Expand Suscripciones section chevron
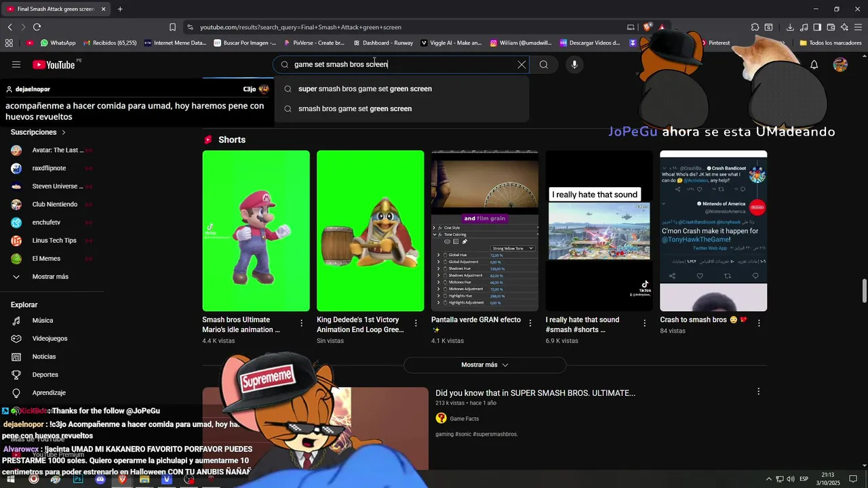 pyautogui.click(x=64, y=132)
